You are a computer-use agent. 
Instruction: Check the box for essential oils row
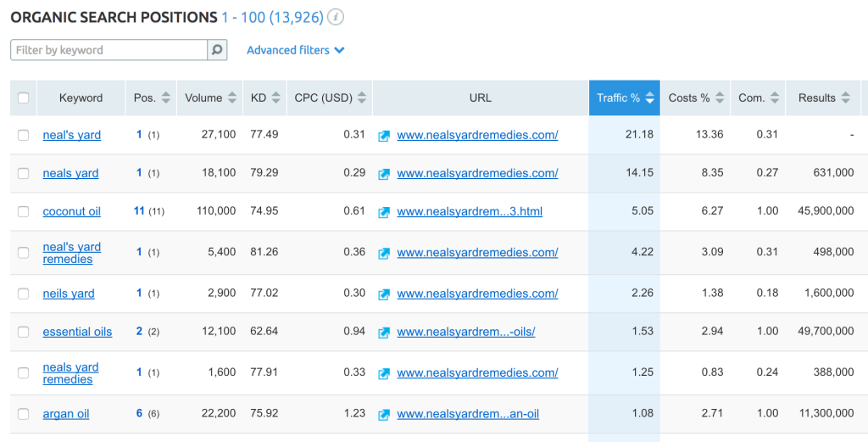click(x=23, y=332)
